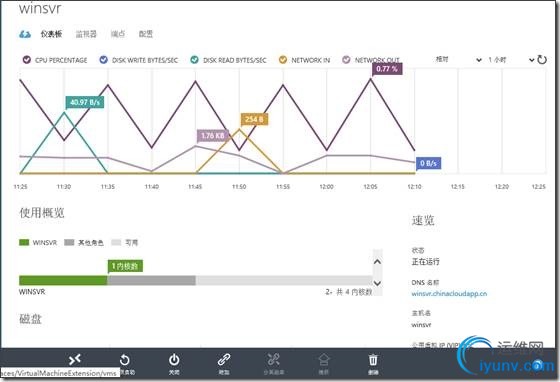Click the dark gray 其他角色 legend swatch

point(69,242)
